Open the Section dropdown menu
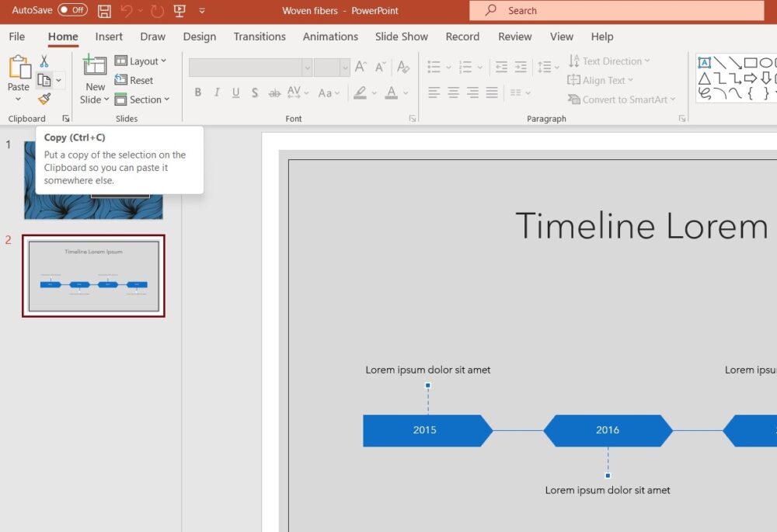 pyautogui.click(x=142, y=99)
